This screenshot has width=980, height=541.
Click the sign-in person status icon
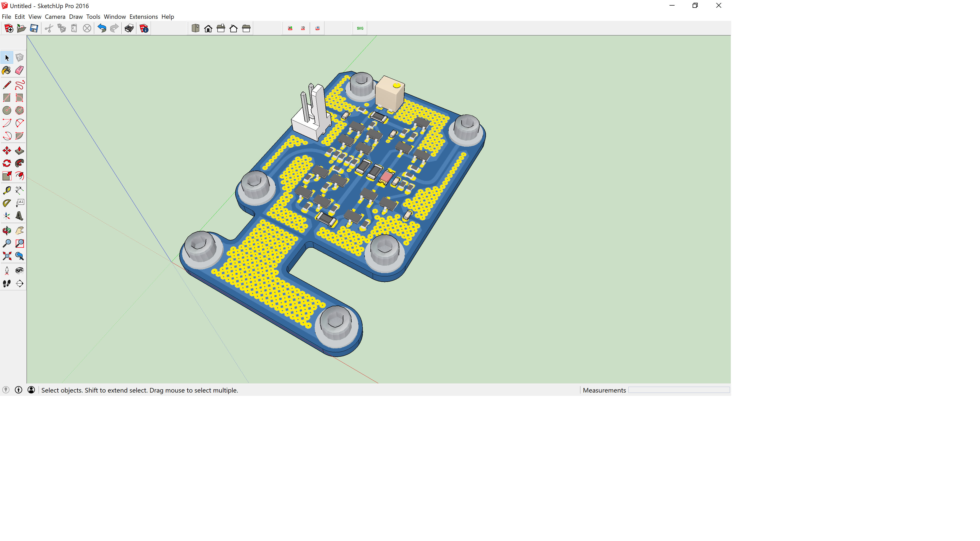click(x=31, y=390)
